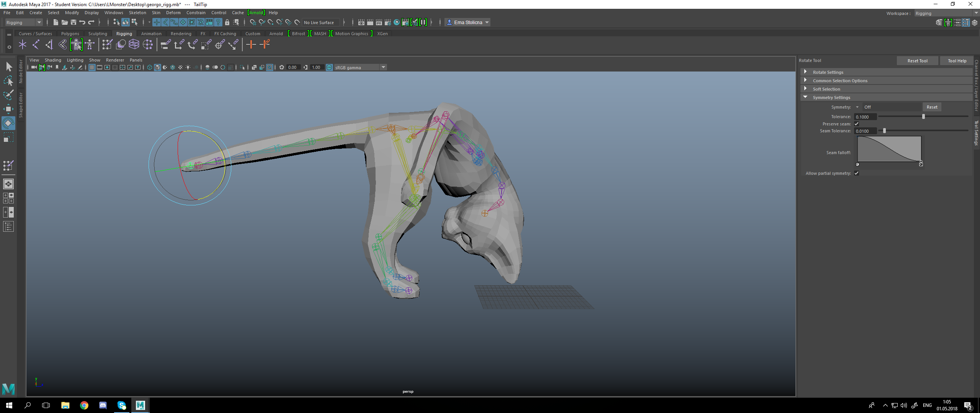This screenshot has height=413, width=980.
Task: Click the Create Locator shelf icon
Action: click(22, 45)
